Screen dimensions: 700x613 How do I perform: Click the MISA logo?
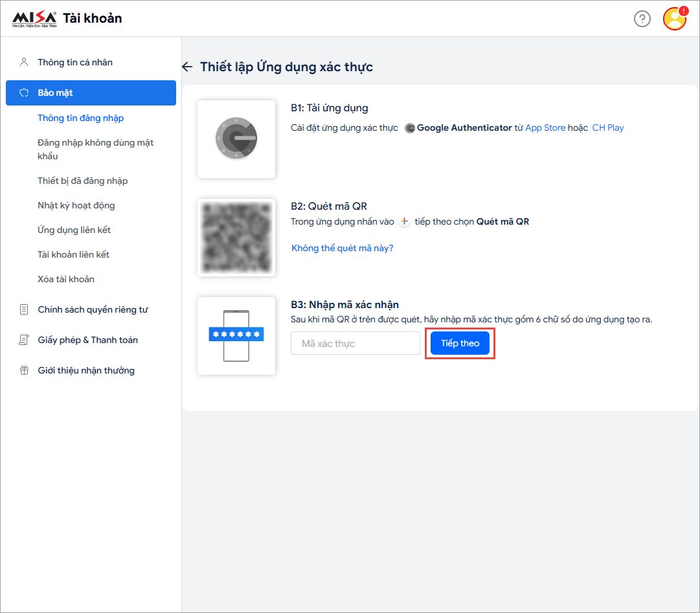[35, 19]
